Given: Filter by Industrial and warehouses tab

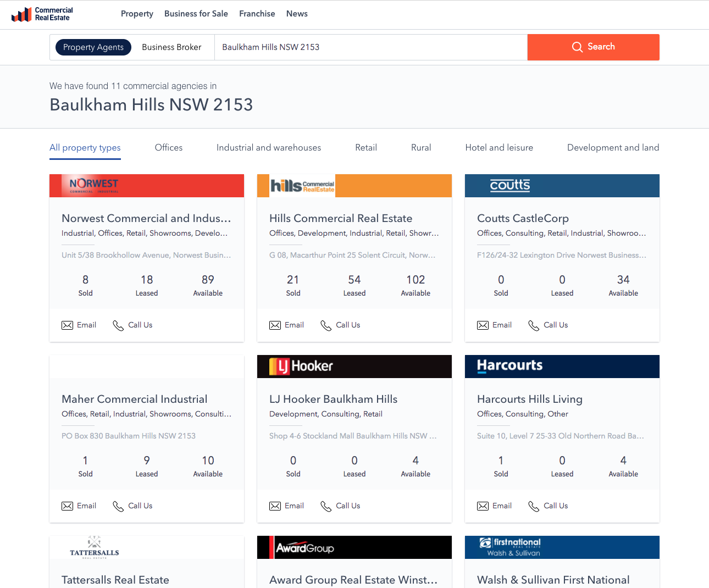Looking at the screenshot, I should (x=269, y=148).
